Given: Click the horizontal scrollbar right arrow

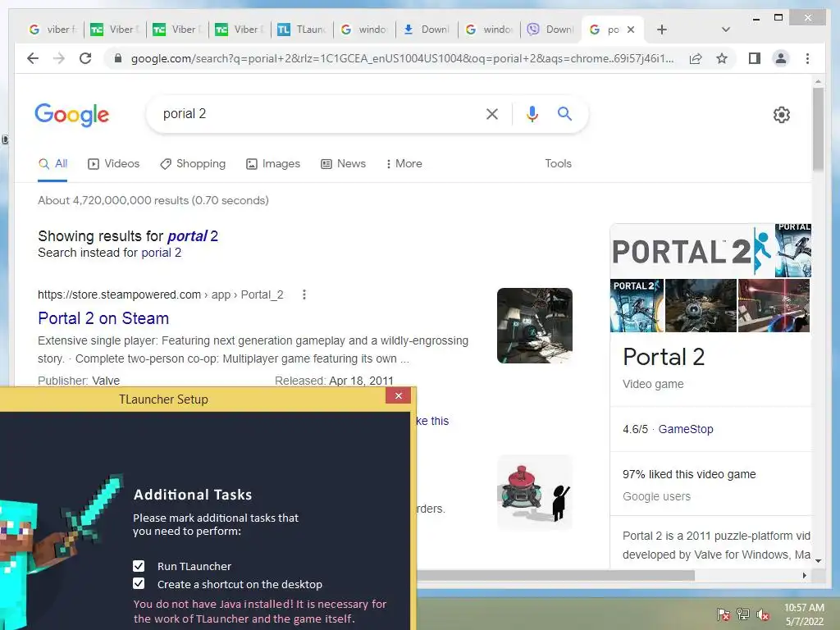Looking at the screenshot, I should [x=804, y=575].
